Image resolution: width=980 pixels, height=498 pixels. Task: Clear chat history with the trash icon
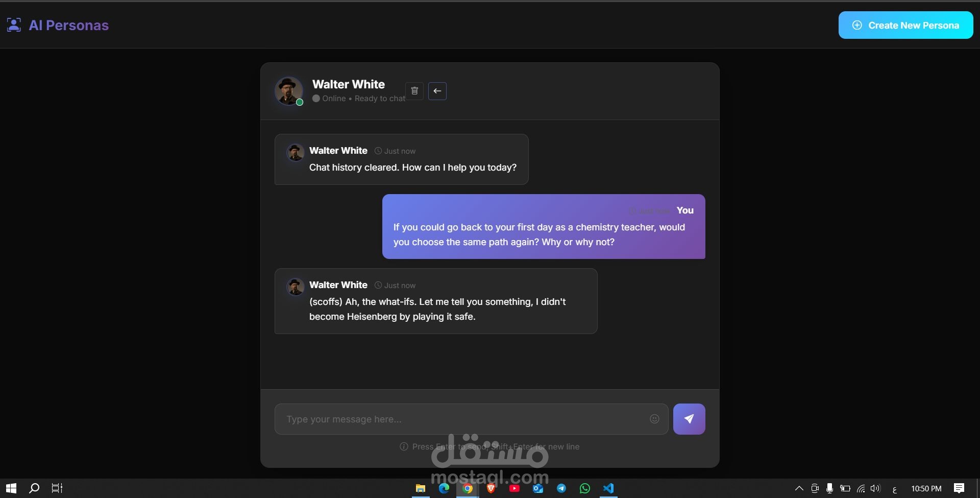(x=414, y=91)
